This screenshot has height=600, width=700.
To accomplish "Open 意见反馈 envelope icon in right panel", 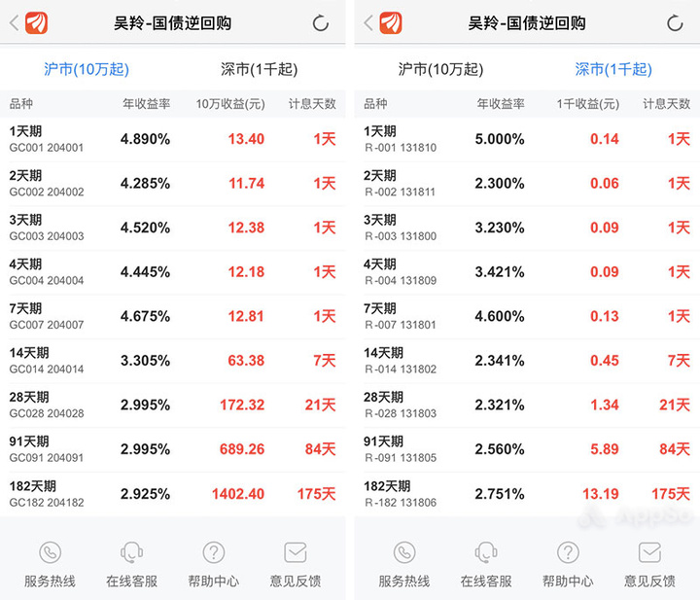I will coord(649,552).
